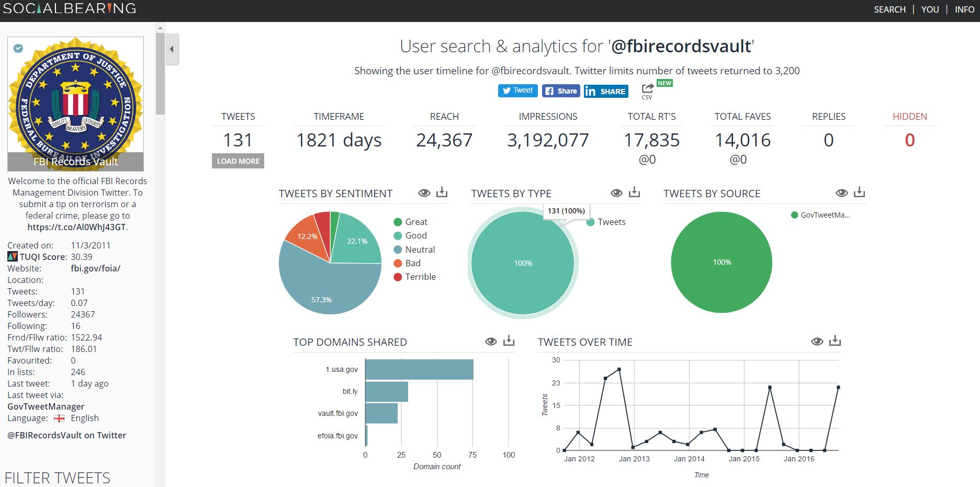Toggle the Great sentiment legend swatch

pyautogui.click(x=398, y=222)
